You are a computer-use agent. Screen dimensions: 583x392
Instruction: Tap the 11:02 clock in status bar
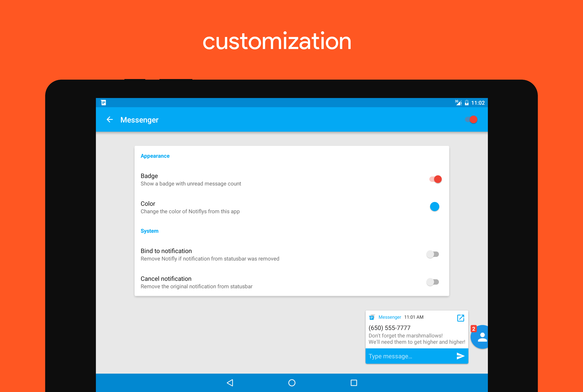[x=478, y=103]
